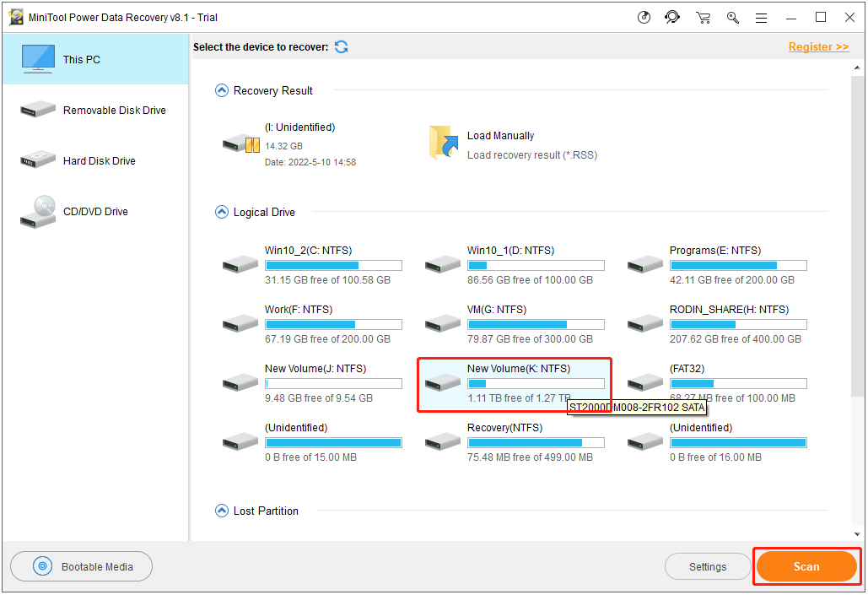
Task: Click the "New Volume(K: NTFS)" label
Action: click(x=519, y=369)
